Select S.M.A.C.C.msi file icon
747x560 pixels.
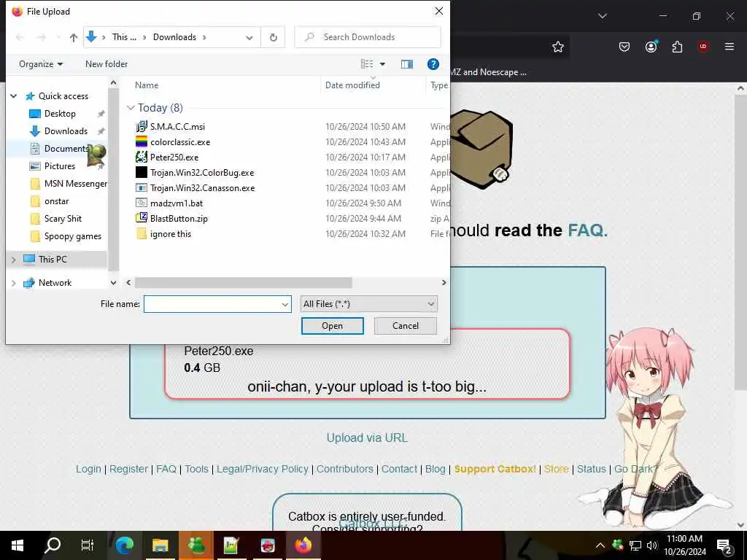point(142,127)
